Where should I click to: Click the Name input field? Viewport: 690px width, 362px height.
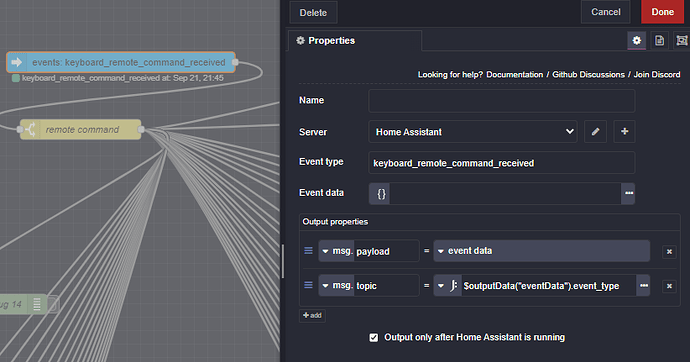pos(502,101)
